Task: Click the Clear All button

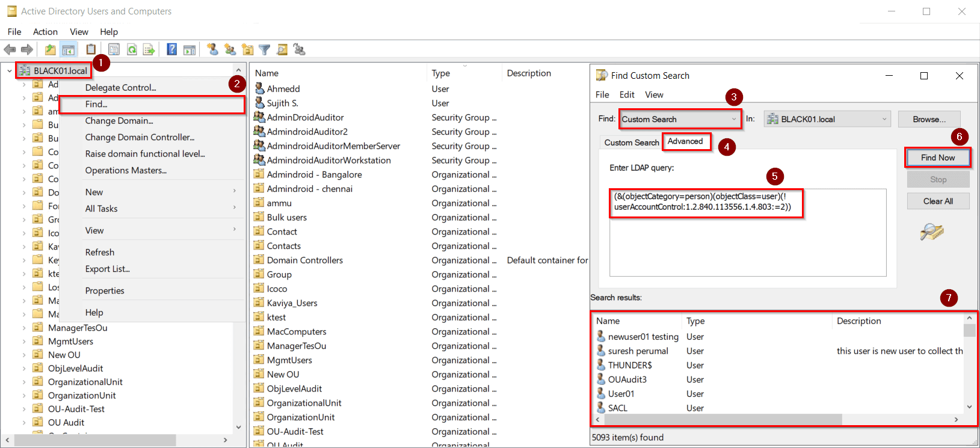Action: point(937,201)
